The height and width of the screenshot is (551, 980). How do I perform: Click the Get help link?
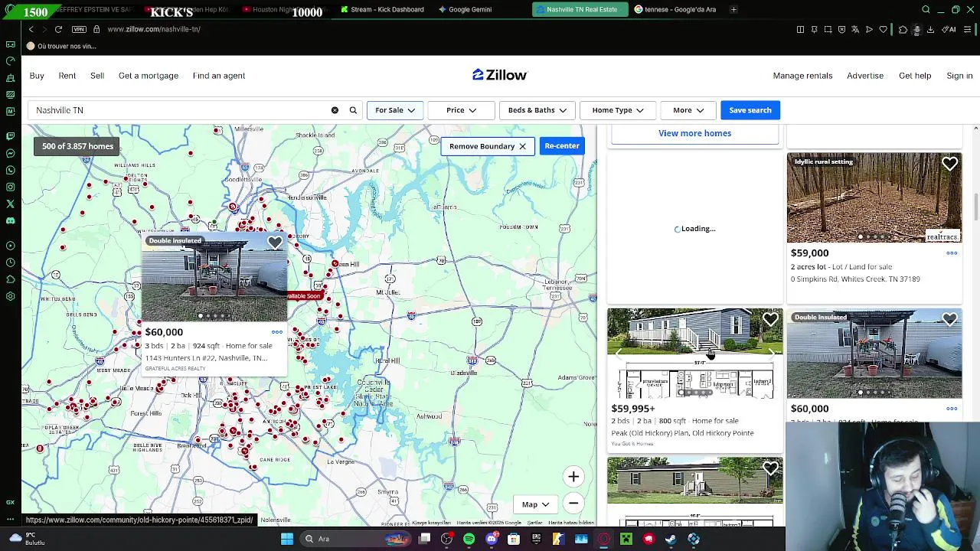(x=915, y=76)
